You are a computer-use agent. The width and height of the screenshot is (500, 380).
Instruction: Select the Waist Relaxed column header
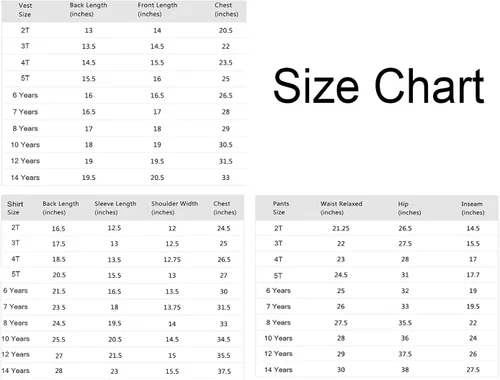click(341, 208)
